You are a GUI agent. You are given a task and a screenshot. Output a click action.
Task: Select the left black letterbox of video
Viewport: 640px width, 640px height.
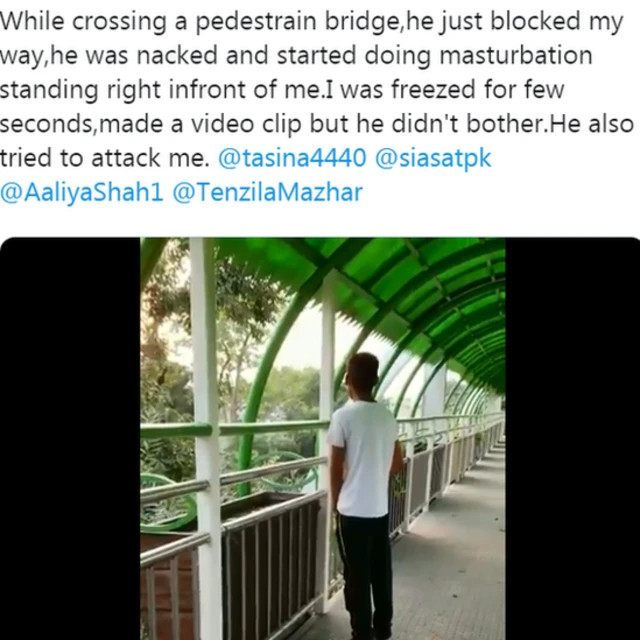(x=70, y=438)
